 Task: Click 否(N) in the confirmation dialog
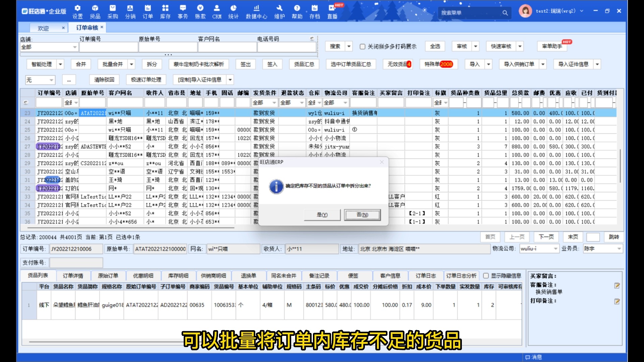click(362, 215)
